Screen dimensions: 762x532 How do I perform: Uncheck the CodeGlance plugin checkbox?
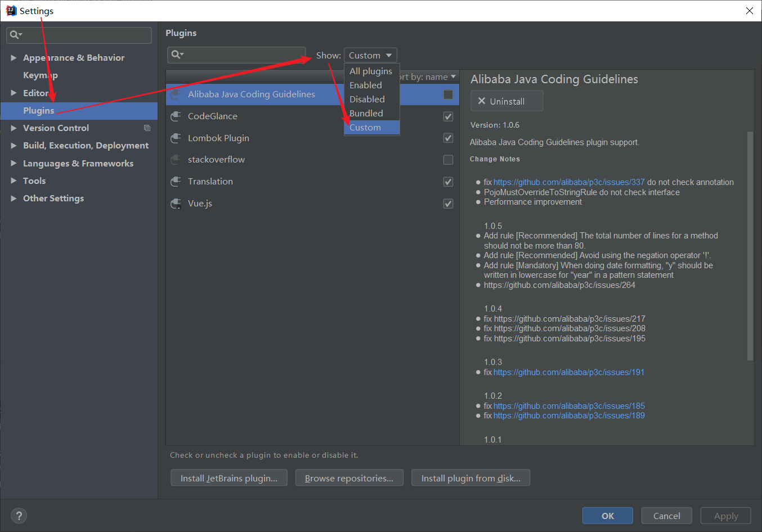click(x=448, y=116)
